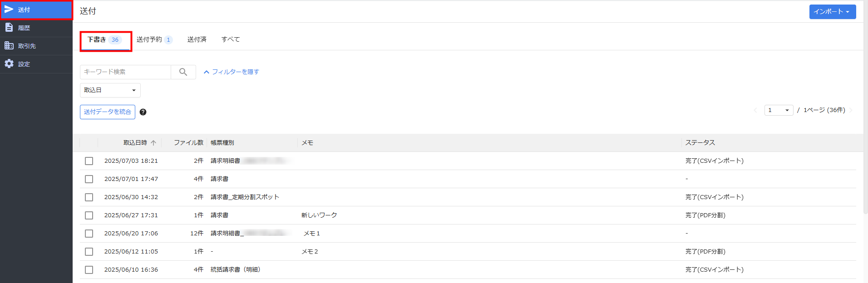Check the 2025/06/27 17:31 row checkbox
Image resolution: width=868 pixels, height=283 pixels.
point(89,215)
